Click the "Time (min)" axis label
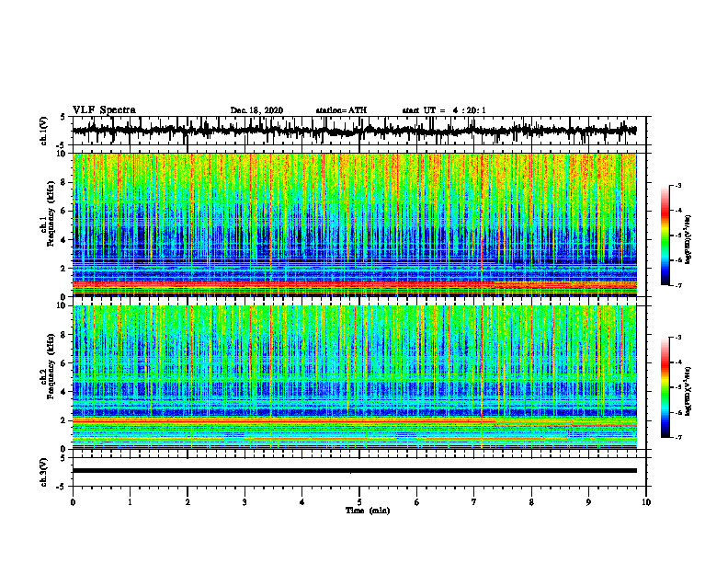The image size is (728, 563). point(368,511)
